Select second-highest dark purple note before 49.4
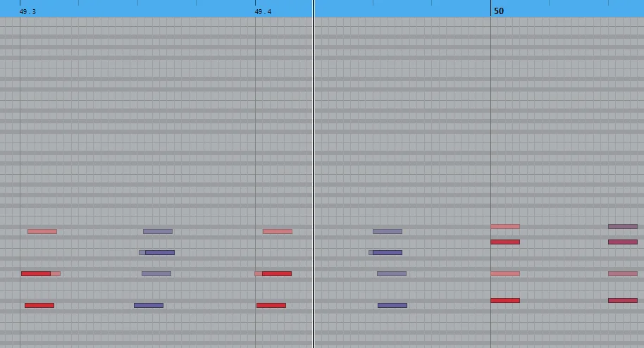This screenshot has width=644, height=348. click(160, 252)
